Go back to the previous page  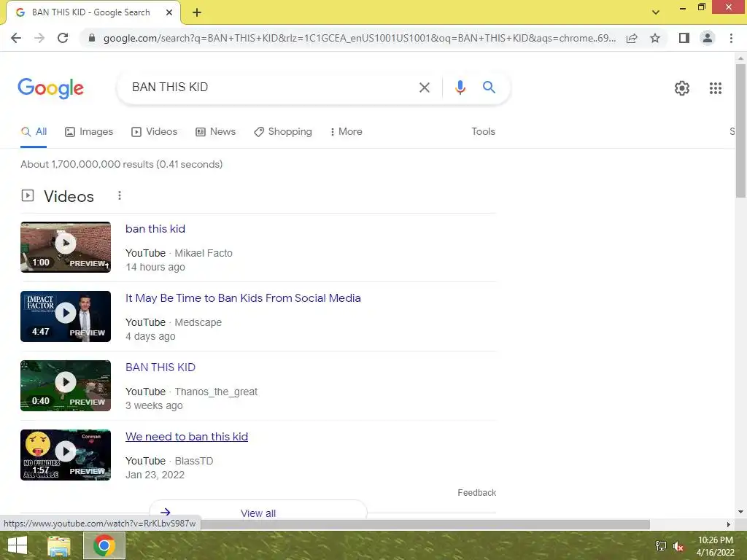tap(16, 38)
